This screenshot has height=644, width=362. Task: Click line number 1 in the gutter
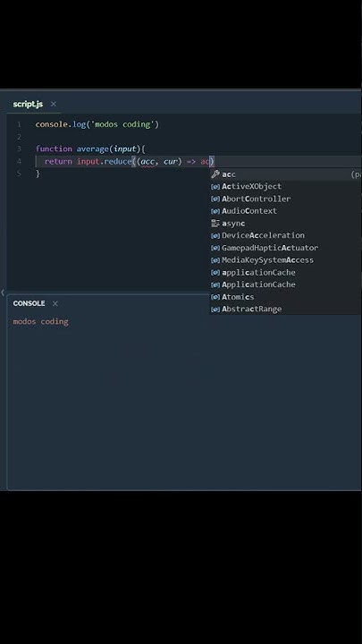[x=19, y=124]
